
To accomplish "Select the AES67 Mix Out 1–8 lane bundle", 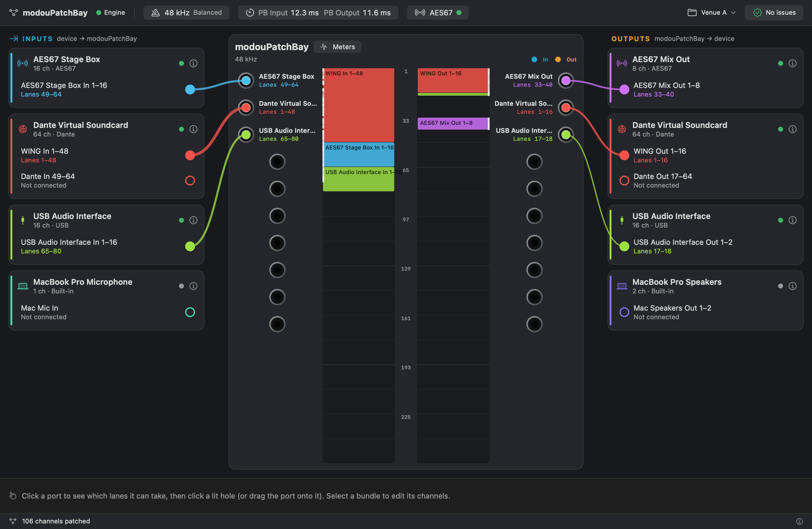I will pyautogui.click(x=453, y=123).
